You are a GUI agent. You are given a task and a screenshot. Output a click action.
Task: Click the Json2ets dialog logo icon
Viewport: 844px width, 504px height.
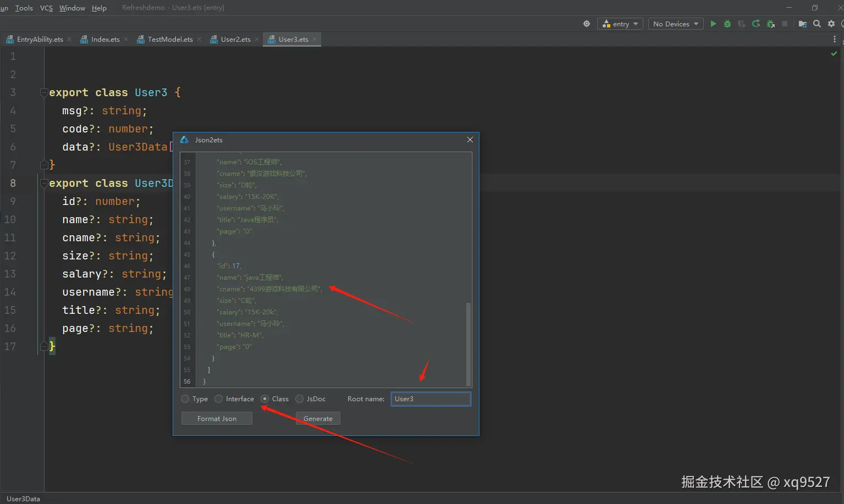[x=184, y=140]
